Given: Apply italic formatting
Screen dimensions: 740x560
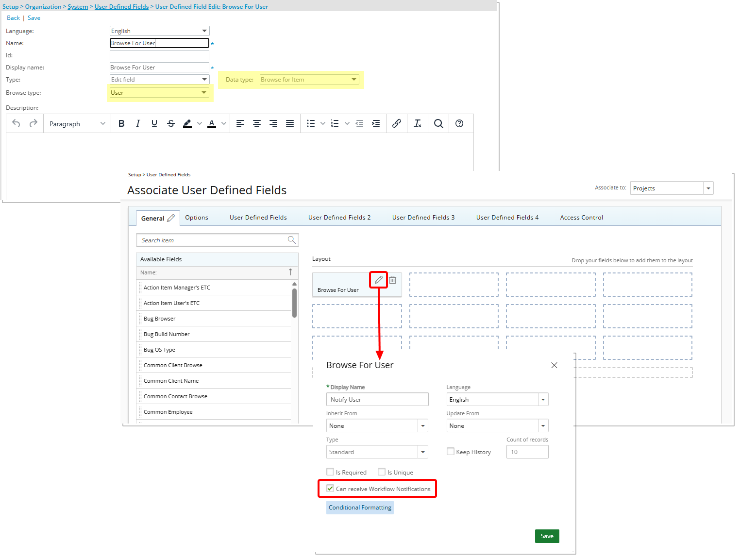Looking at the screenshot, I should (x=138, y=123).
